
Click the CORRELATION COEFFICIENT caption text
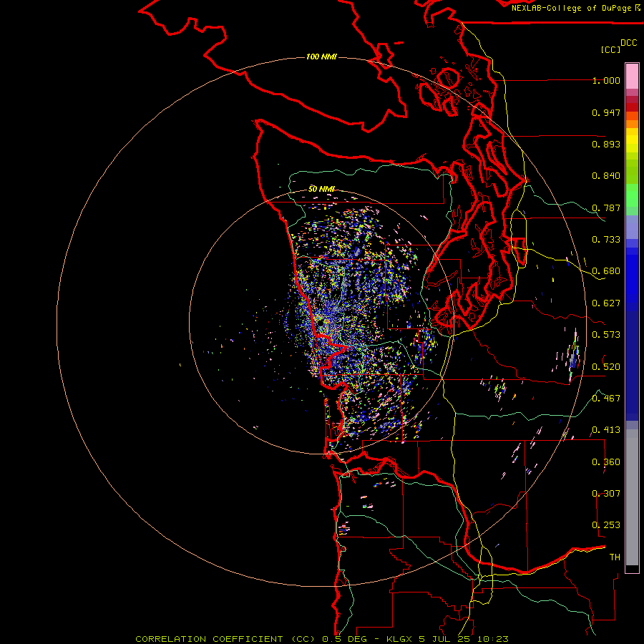209,639
